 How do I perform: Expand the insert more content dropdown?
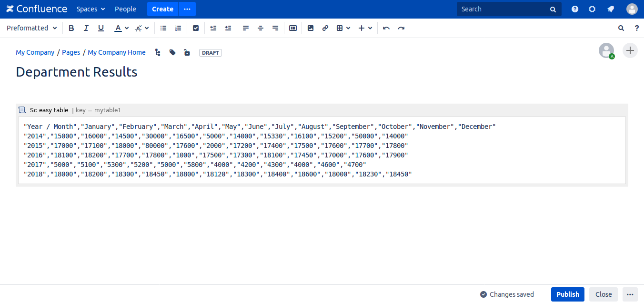click(365, 28)
